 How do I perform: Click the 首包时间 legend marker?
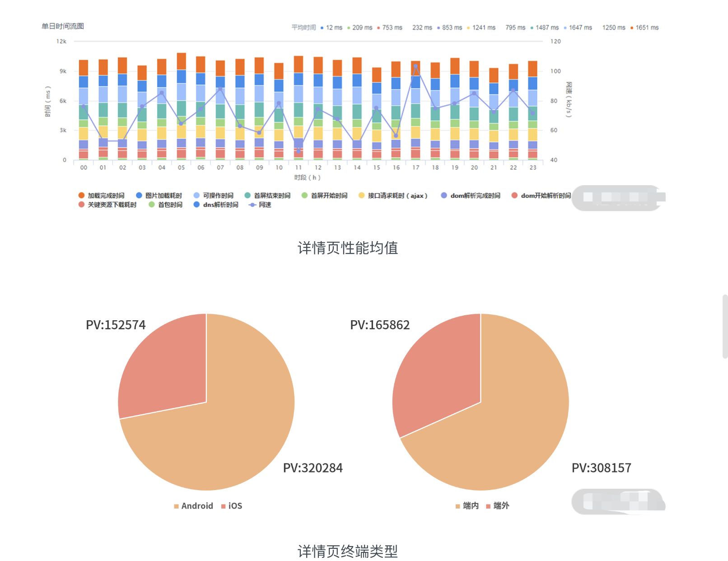[x=152, y=205]
